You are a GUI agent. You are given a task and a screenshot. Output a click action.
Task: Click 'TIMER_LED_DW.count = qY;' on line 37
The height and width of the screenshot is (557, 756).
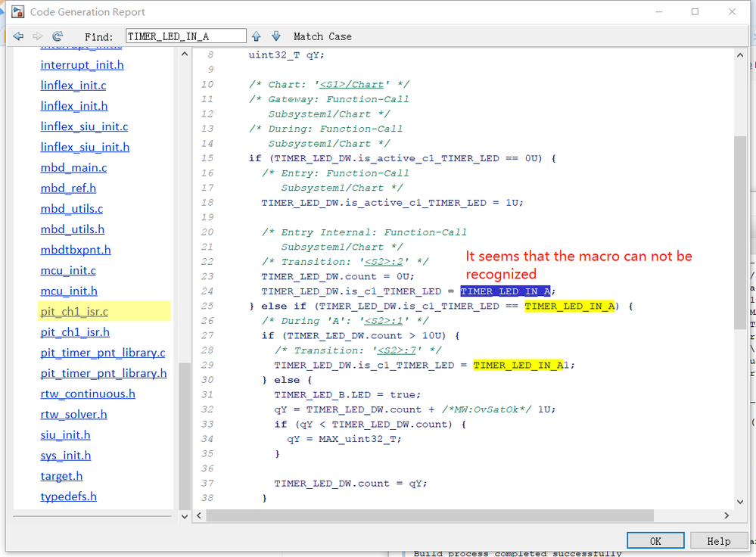[350, 484]
